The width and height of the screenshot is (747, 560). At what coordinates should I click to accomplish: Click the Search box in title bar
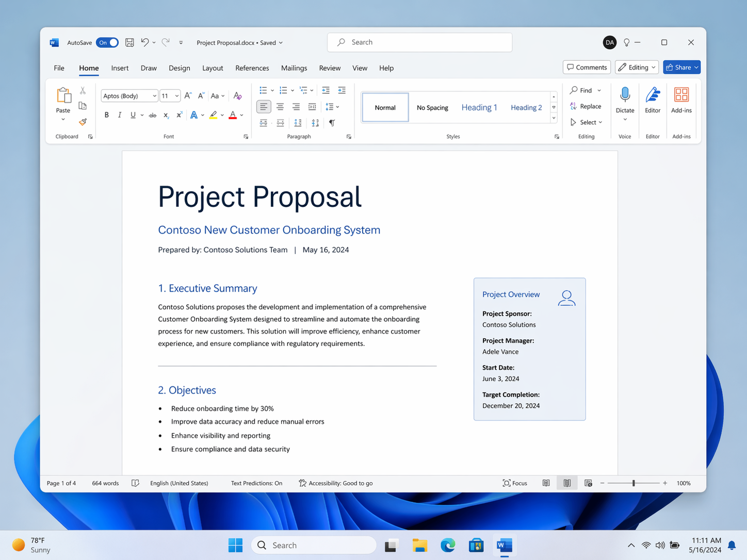419,42
